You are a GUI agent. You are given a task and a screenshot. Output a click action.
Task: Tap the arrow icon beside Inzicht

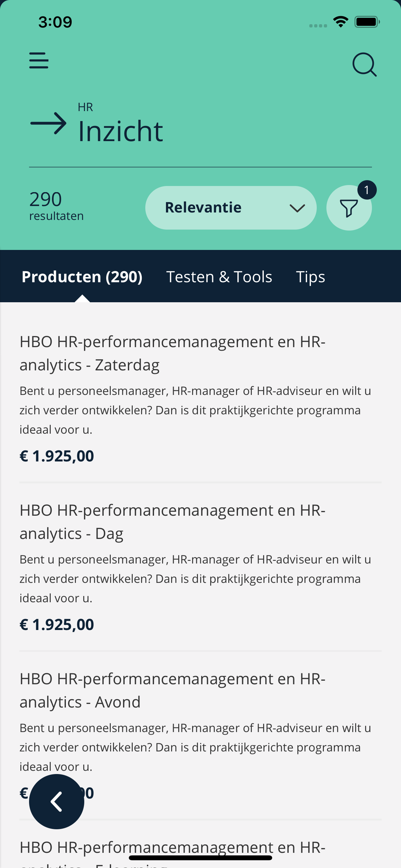coord(48,123)
